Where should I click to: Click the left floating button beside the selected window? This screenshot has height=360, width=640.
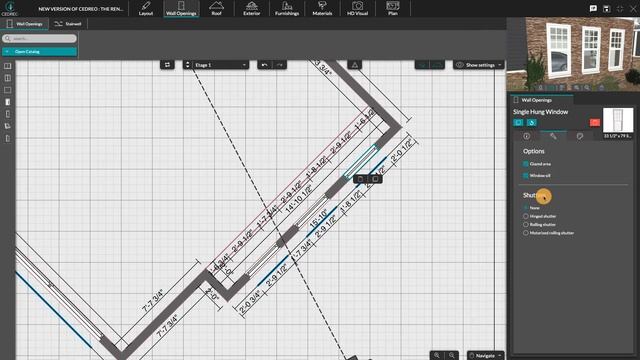(360, 179)
